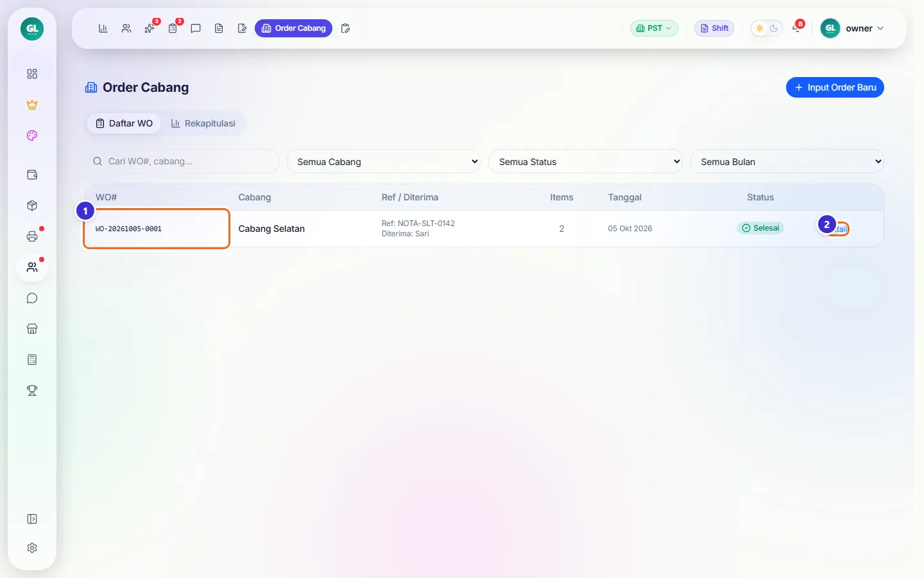Click the Selesai status badge

(x=760, y=228)
